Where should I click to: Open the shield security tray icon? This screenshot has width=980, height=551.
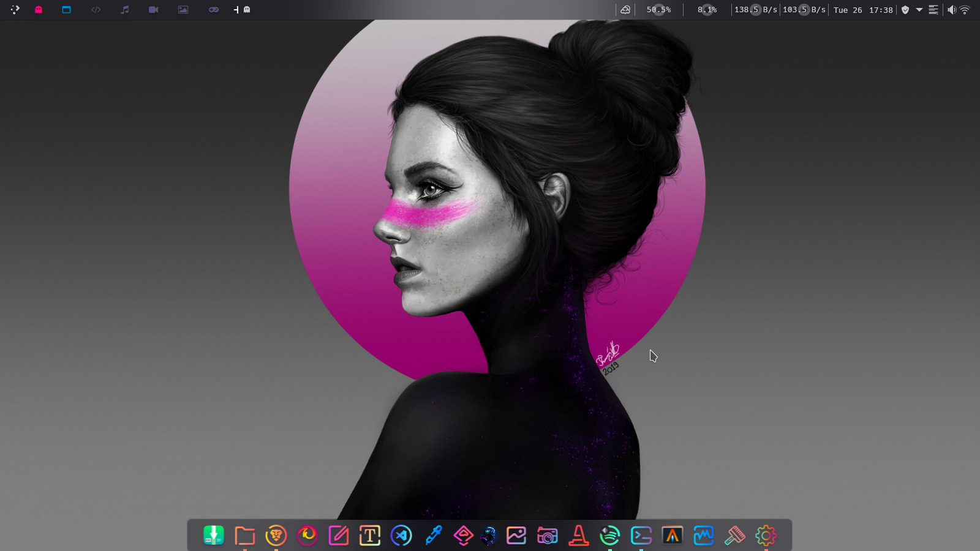905,10
